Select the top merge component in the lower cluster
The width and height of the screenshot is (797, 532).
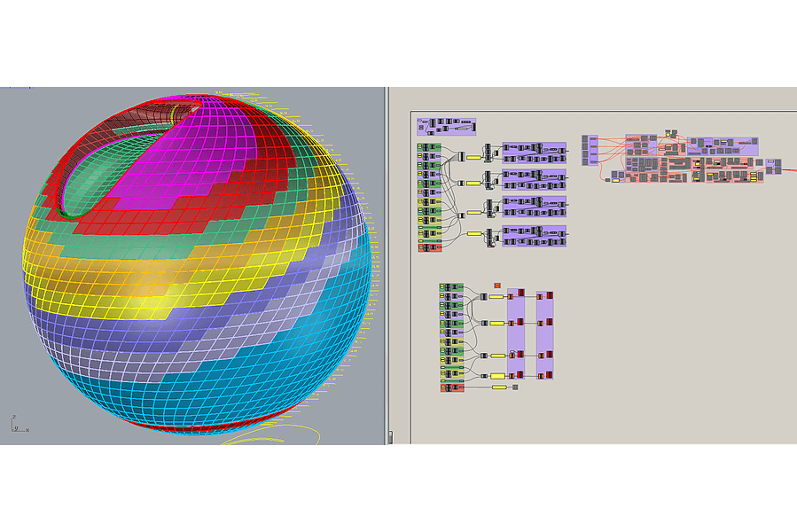[483, 297]
